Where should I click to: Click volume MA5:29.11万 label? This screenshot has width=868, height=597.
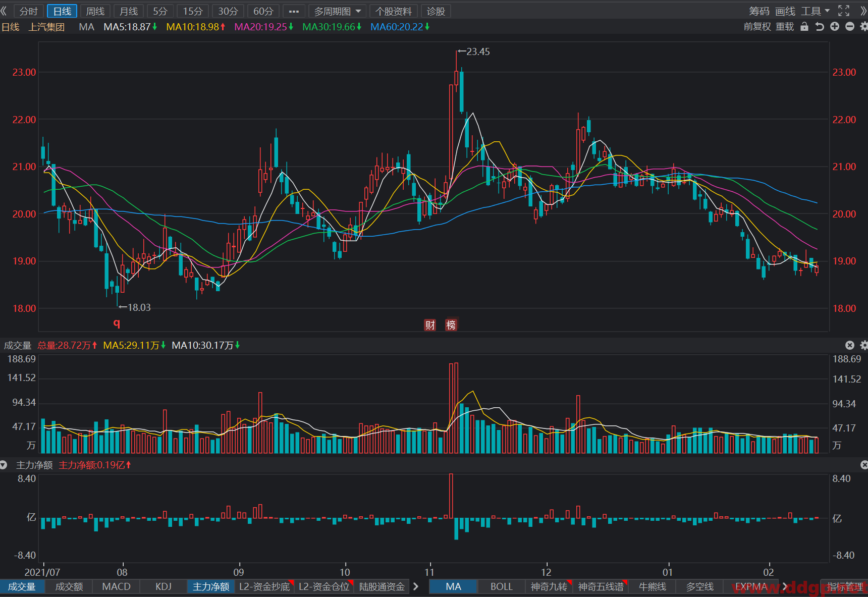point(134,345)
